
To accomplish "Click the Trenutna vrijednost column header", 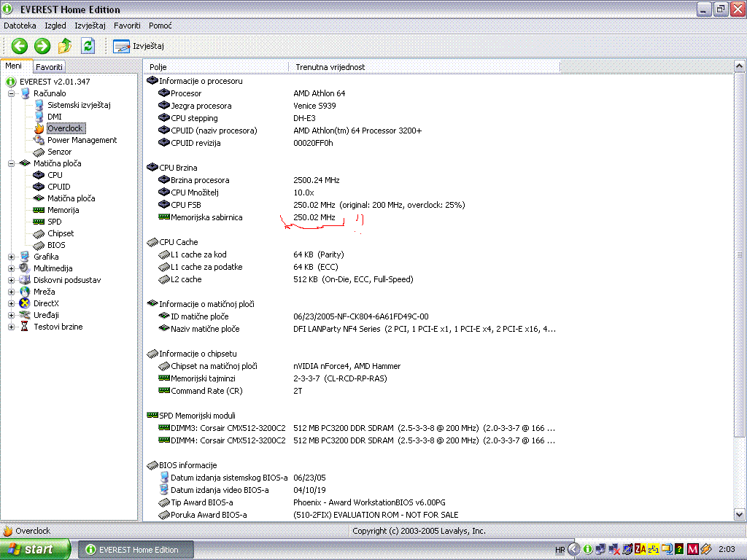I will [x=330, y=67].
